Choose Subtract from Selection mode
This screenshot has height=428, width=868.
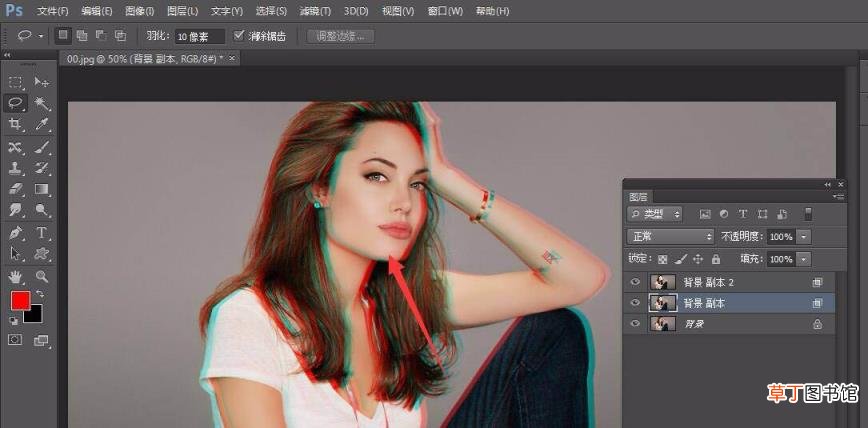[101, 36]
